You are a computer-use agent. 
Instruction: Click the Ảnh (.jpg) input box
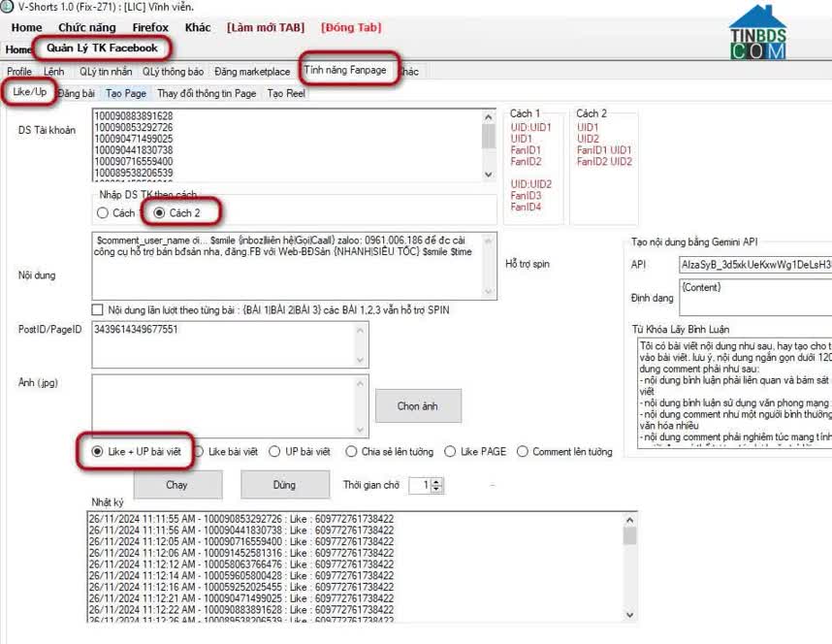coord(230,405)
